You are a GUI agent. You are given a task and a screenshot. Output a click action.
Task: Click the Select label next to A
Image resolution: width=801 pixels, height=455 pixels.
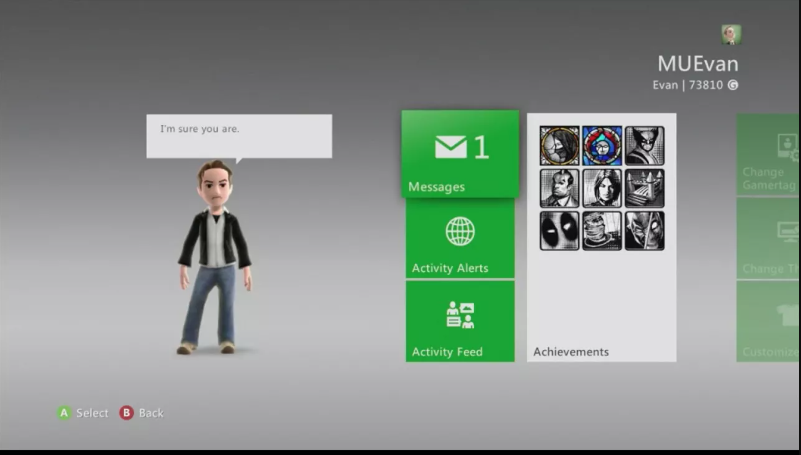(92, 413)
